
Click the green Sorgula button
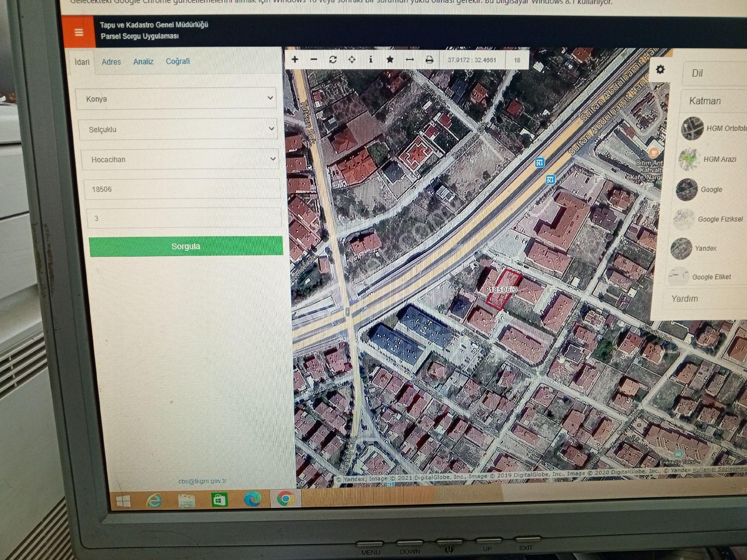[x=186, y=246]
